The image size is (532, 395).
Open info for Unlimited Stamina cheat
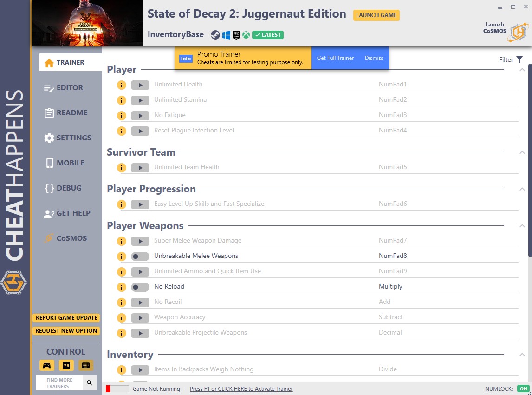coord(122,100)
